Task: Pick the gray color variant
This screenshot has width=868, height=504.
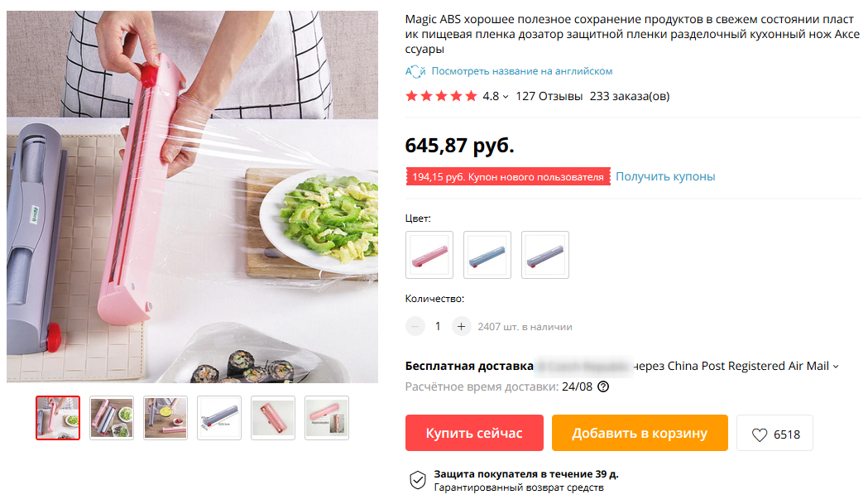Action: [545, 255]
